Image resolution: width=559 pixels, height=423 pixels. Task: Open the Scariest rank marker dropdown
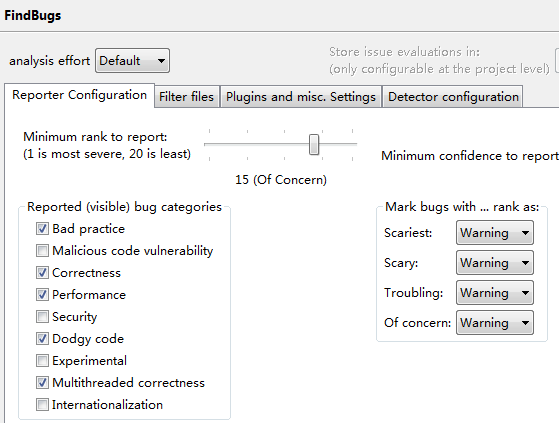(x=495, y=233)
